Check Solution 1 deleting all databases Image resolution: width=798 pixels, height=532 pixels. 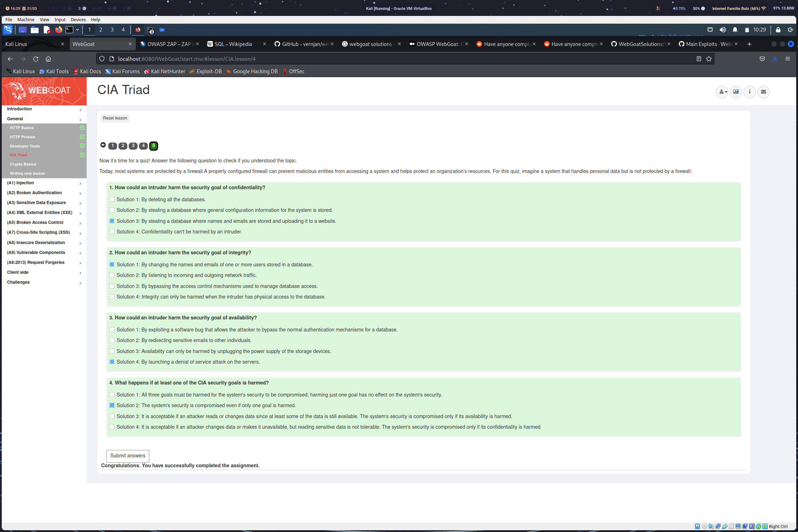pos(112,199)
